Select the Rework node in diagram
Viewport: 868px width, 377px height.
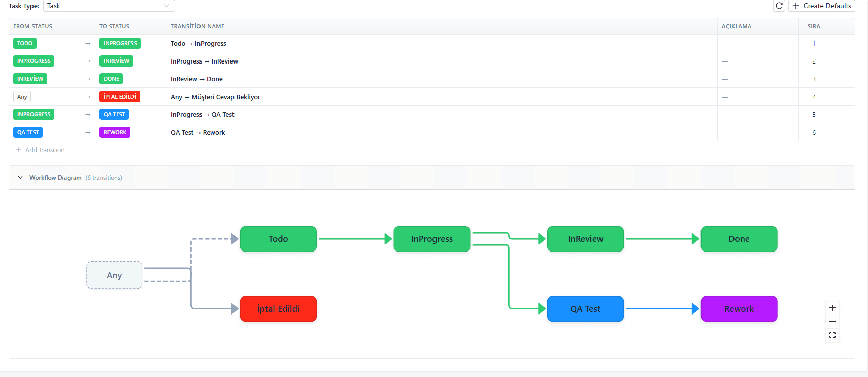pos(739,309)
